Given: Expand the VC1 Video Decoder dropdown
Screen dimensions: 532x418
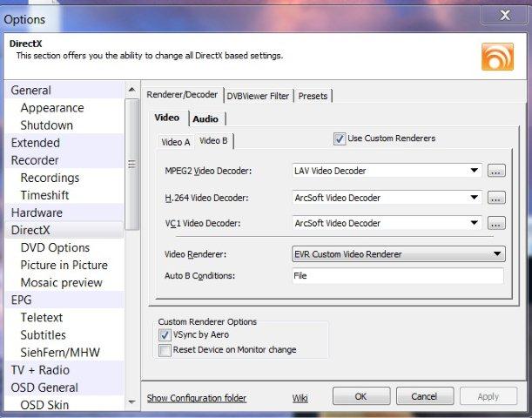Looking at the screenshot, I should coord(474,223).
